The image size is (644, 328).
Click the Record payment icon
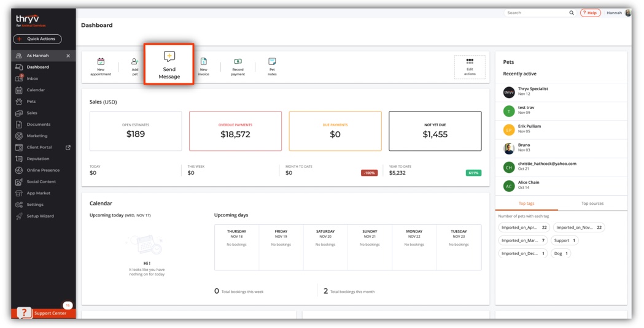pos(238,61)
